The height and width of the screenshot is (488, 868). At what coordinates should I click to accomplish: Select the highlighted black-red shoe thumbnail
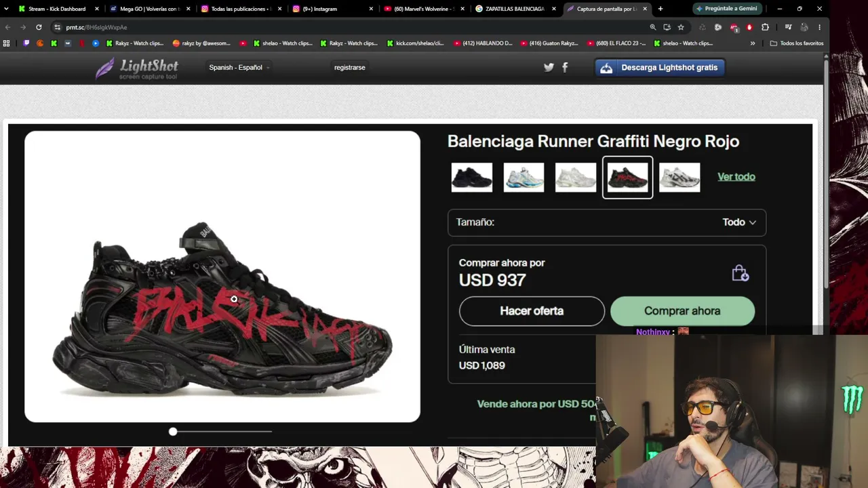point(627,178)
